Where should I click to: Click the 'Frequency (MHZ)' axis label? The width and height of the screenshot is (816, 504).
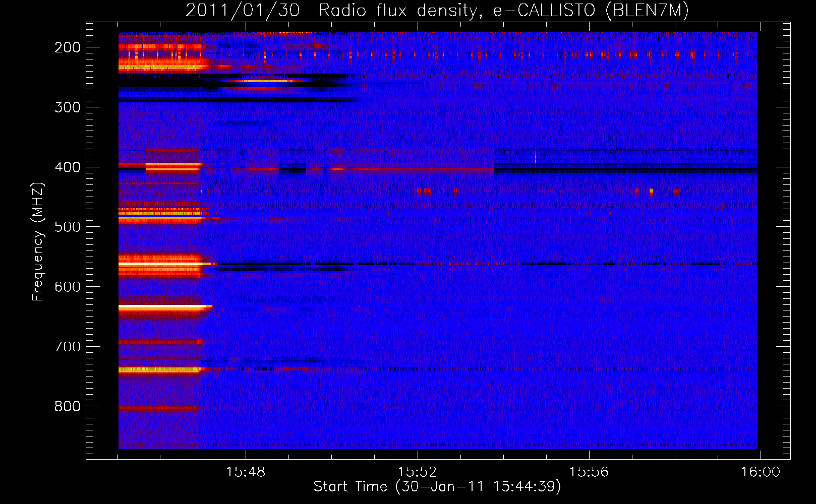(x=38, y=241)
